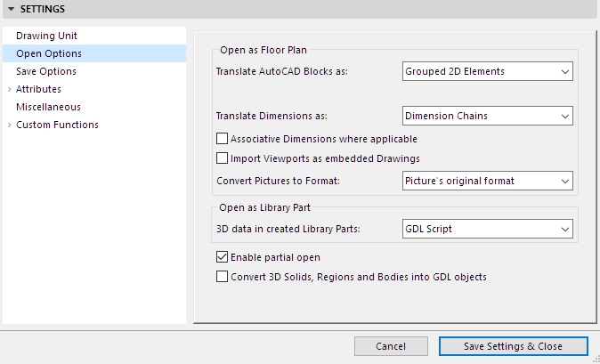Check Convert 3D Solids into GDL objects
The width and height of the screenshot is (600, 364).
click(223, 277)
